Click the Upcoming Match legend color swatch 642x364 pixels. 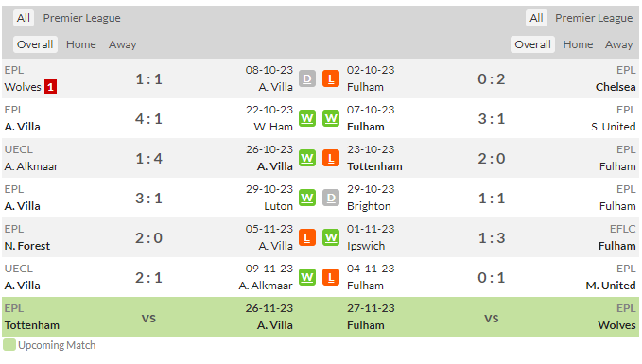coord(9,345)
